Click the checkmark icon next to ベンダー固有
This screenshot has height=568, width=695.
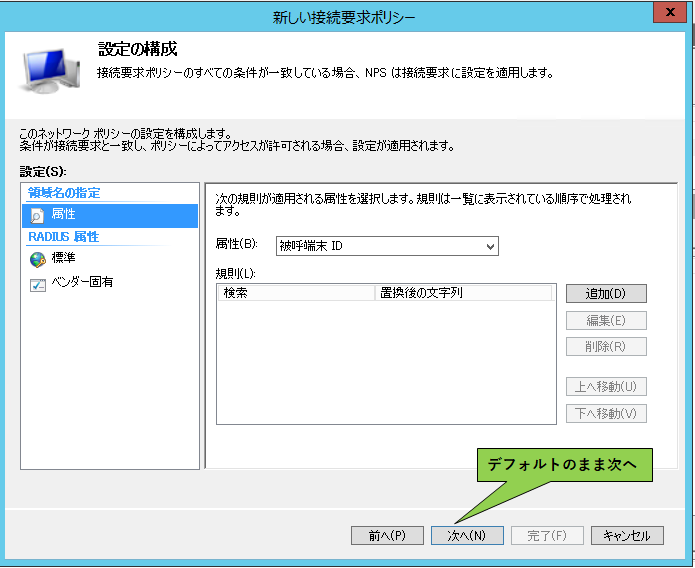click(x=38, y=285)
